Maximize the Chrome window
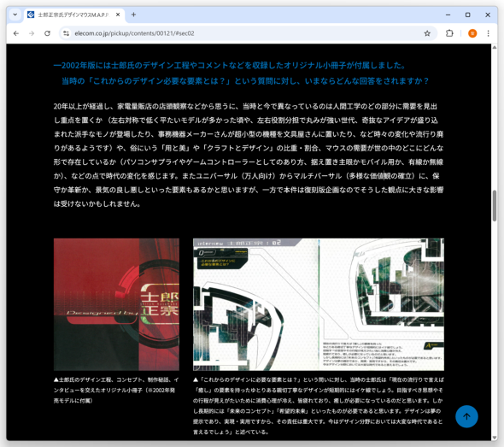This screenshot has width=504, height=447. pyautogui.click(x=467, y=15)
